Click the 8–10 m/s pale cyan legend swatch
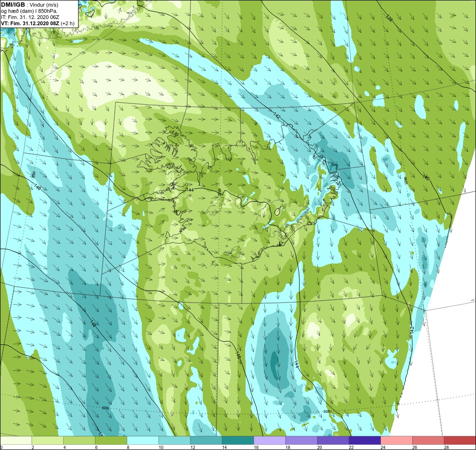Image resolution: width=476 pixels, height=450 pixels. pyautogui.click(x=143, y=440)
